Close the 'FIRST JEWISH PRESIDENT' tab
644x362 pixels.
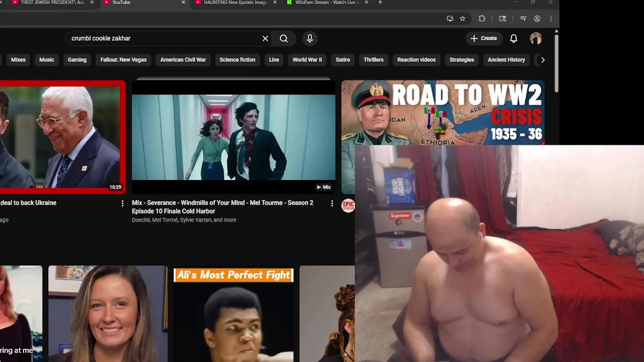92,3
